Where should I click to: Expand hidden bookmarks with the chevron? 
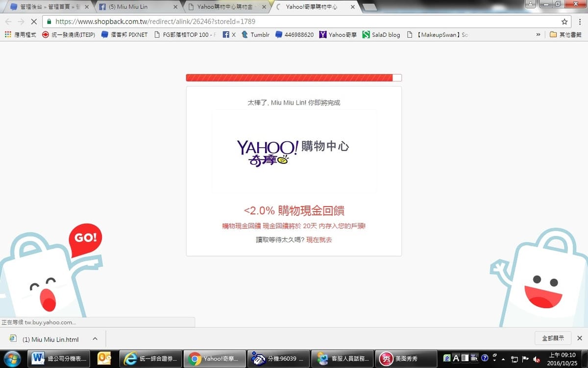[539, 35]
